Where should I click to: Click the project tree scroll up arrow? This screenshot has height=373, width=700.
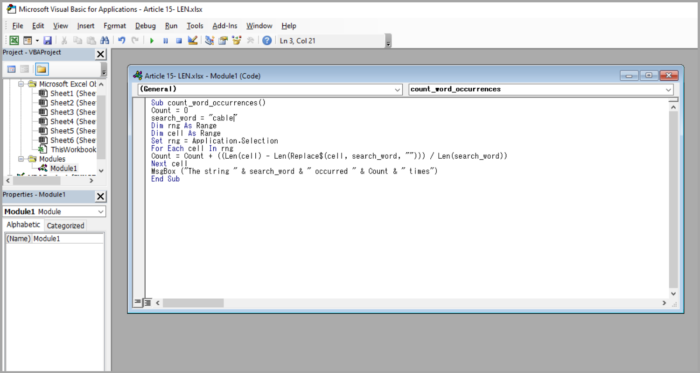tap(101, 84)
